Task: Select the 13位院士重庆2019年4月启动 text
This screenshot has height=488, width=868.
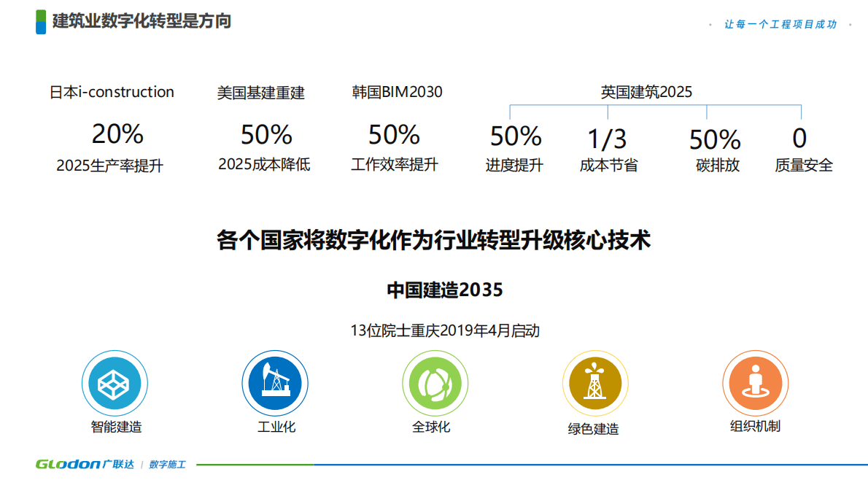Action: (x=445, y=330)
